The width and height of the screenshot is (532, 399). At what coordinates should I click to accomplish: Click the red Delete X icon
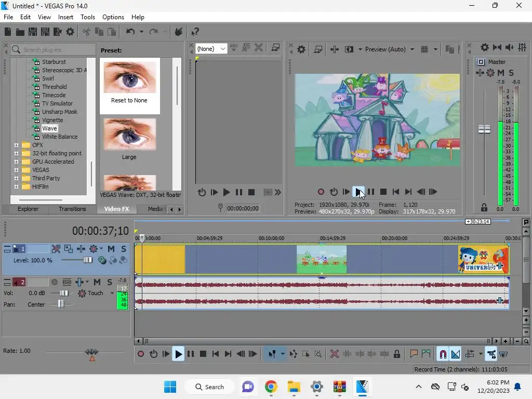[x=335, y=354]
